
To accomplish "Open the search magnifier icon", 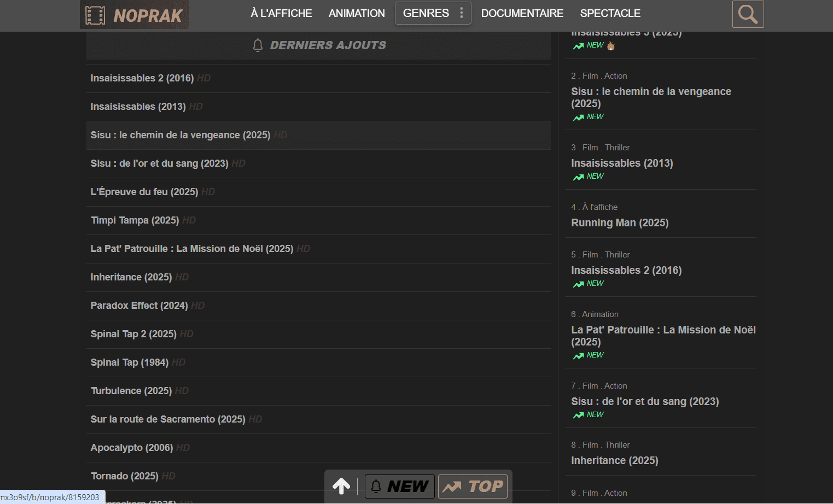I will coord(748,14).
